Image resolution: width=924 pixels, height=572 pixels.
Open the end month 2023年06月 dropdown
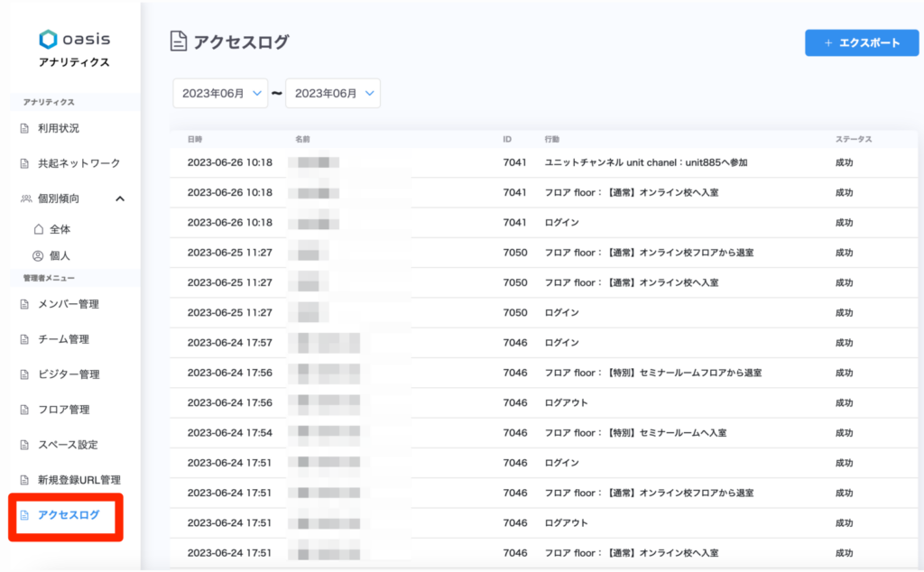(x=333, y=93)
